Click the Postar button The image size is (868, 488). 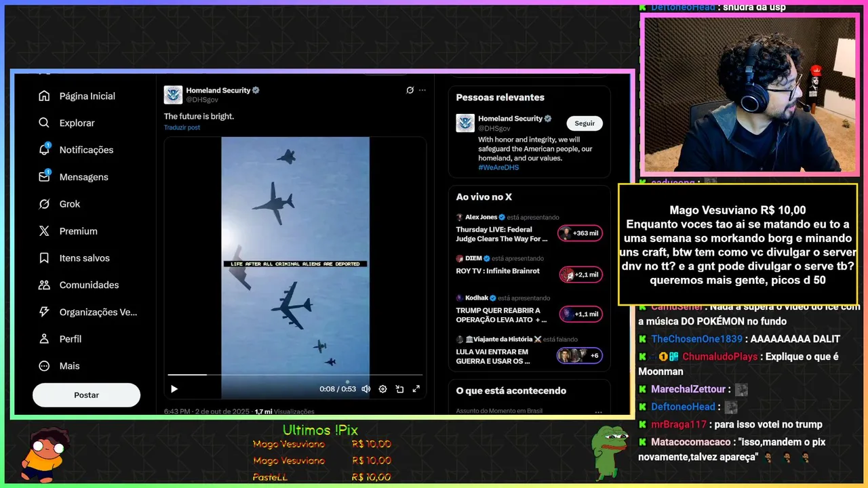pos(86,395)
